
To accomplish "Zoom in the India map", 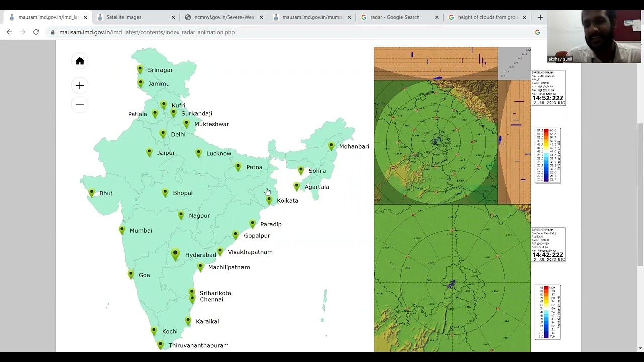I will tap(79, 86).
